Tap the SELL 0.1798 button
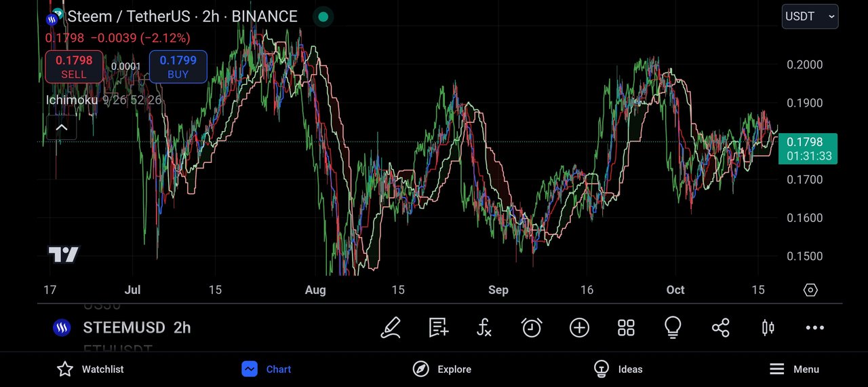 coord(74,67)
